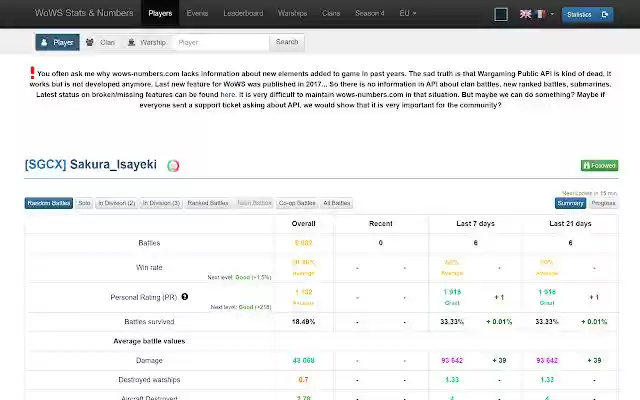Viewport: 640px width, 400px height.
Task: Click the Search button
Action: (287, 42)
